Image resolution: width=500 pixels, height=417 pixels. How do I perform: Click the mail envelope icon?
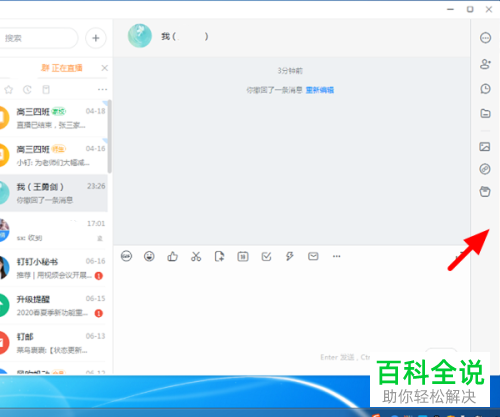(313, 256)
